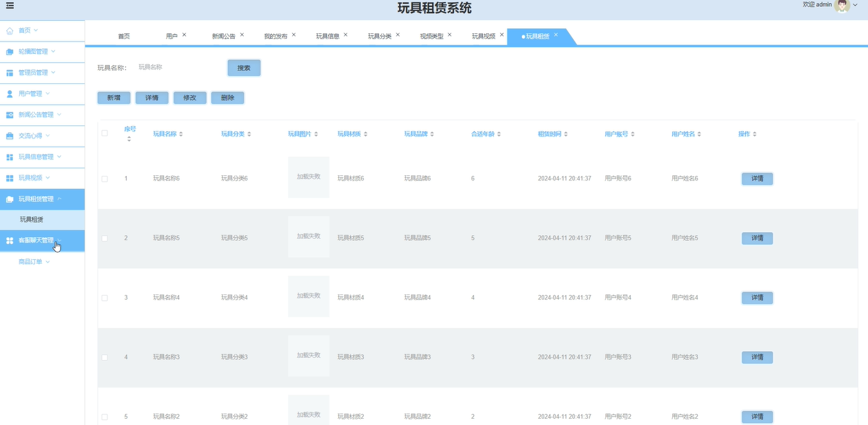Check the row for 玩具名称5

[x=105, y=238]
